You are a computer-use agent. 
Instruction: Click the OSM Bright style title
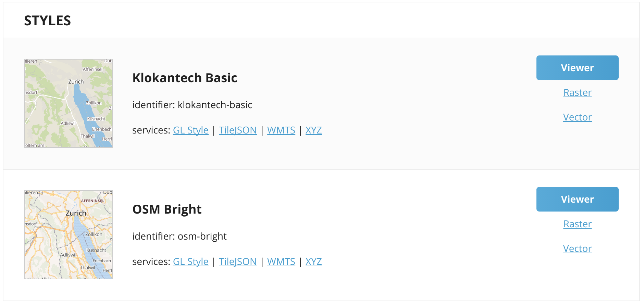tap(167, 209)
